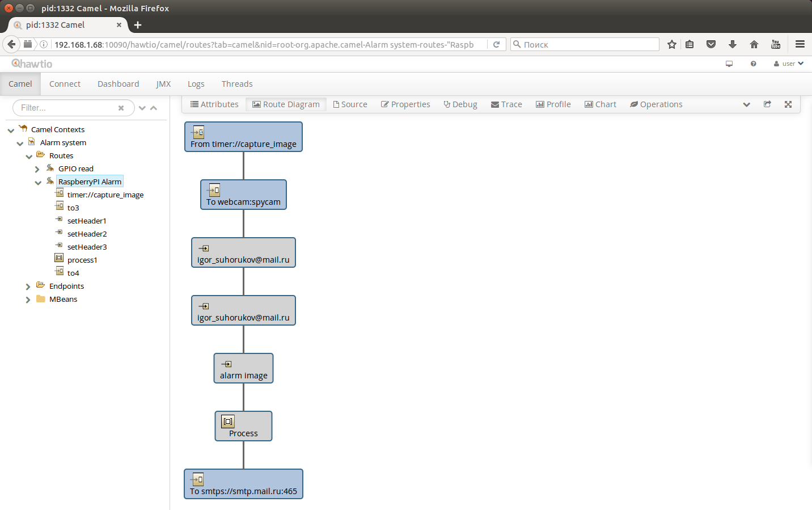Screen dimensions: 812x510
Task: Select setHeader1 tree item
Action: point(87,221)
